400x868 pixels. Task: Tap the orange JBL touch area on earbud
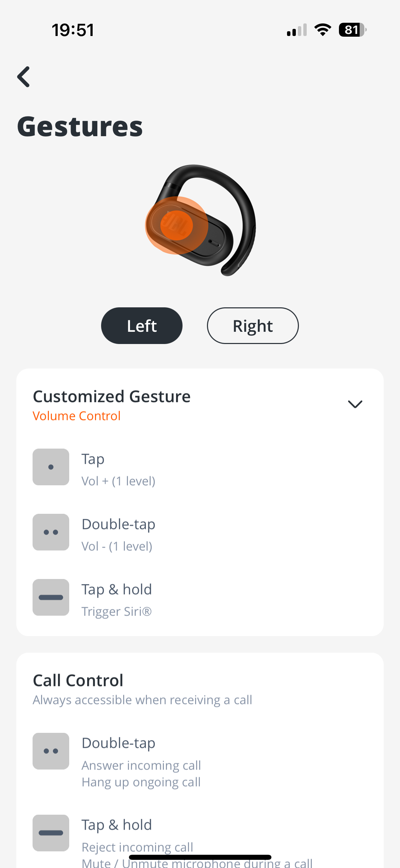point(177,225)
